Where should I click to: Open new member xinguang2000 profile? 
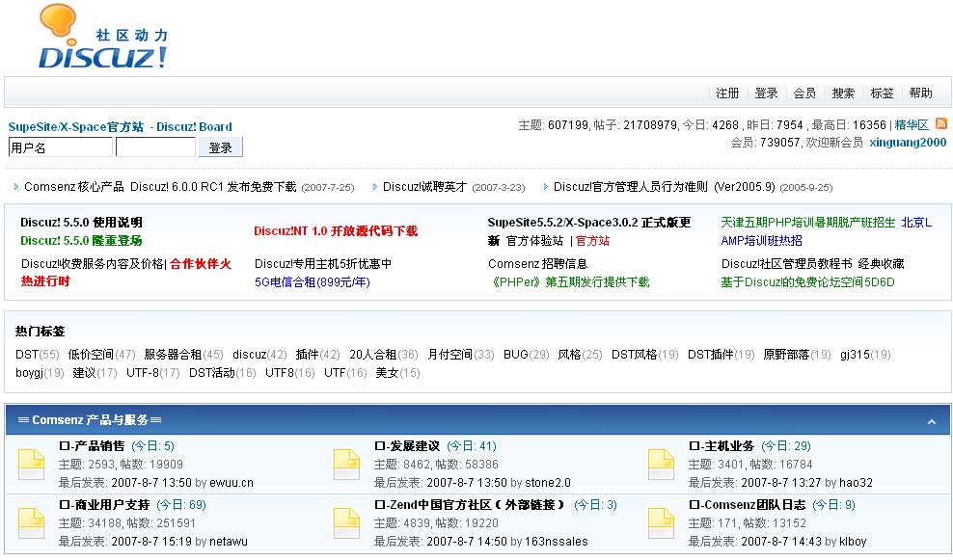908,142
